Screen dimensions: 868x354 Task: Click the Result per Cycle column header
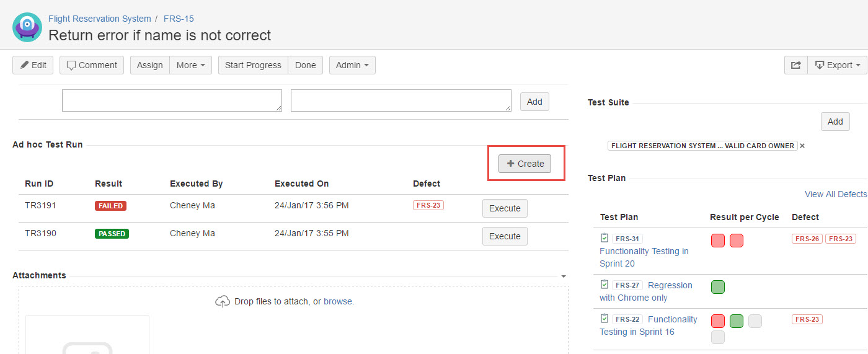tap(745, 217)
